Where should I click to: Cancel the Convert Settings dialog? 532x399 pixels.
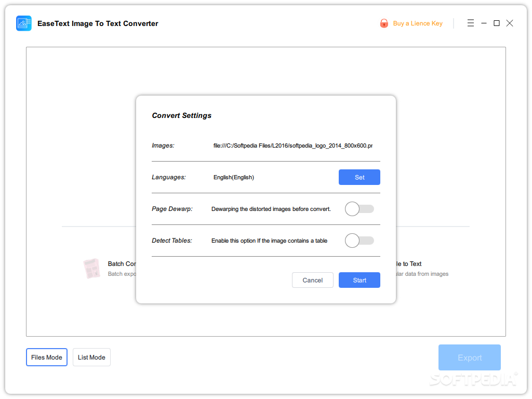(312, 280)
